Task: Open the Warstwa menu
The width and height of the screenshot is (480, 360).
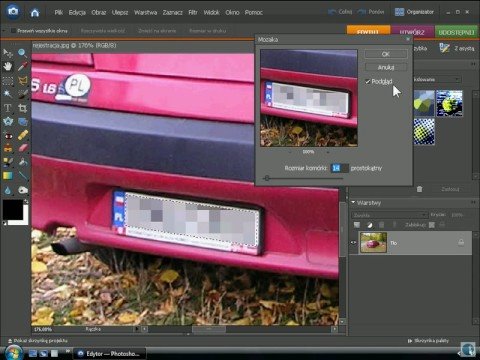Action: tap(145, 12)
